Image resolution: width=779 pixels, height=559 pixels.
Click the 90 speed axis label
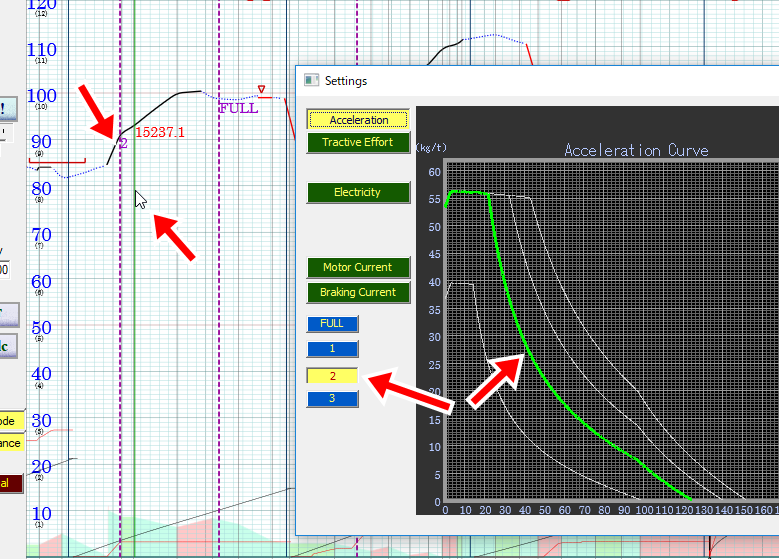point(41,142)
